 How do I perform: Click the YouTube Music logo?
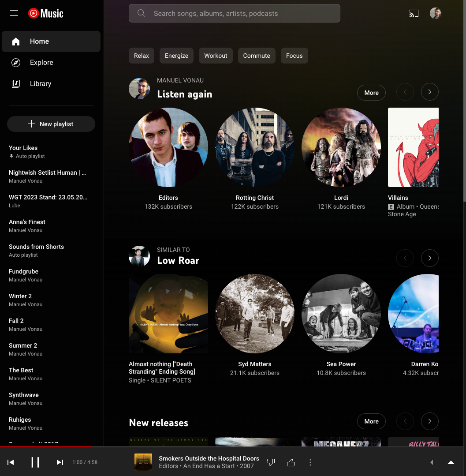[x=45, y=13]
